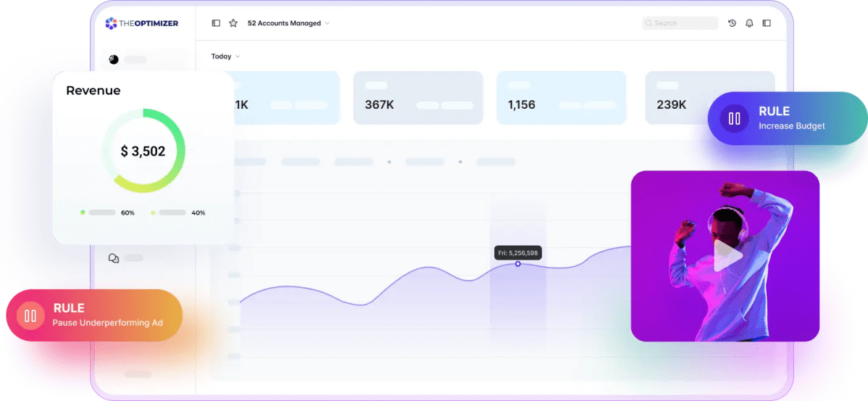Click the 239K stat card
This screenshot has width=868, height=401.
710,97
